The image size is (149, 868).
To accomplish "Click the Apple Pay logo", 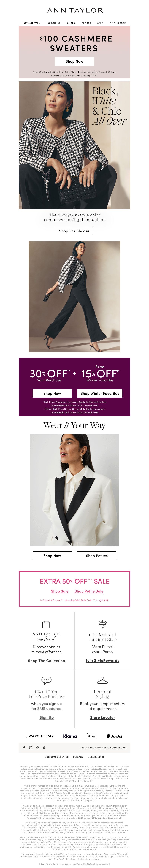I will click(x=92, y=736).
